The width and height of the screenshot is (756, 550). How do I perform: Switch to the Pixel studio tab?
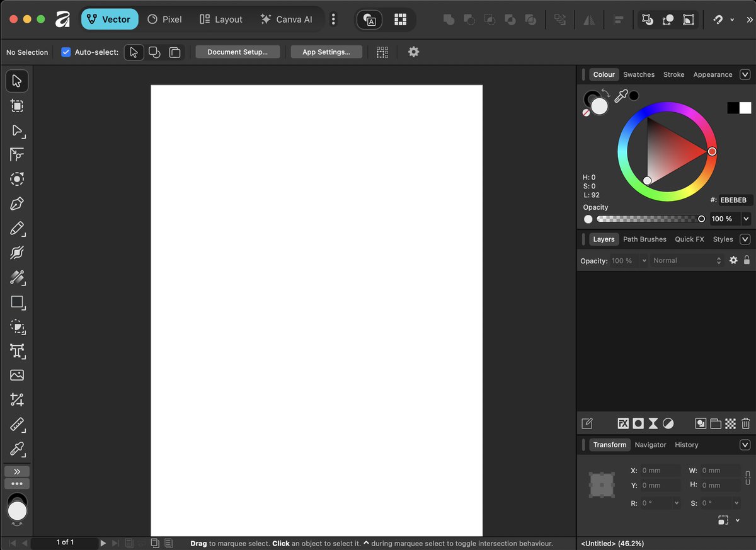[x=164, y=20]
